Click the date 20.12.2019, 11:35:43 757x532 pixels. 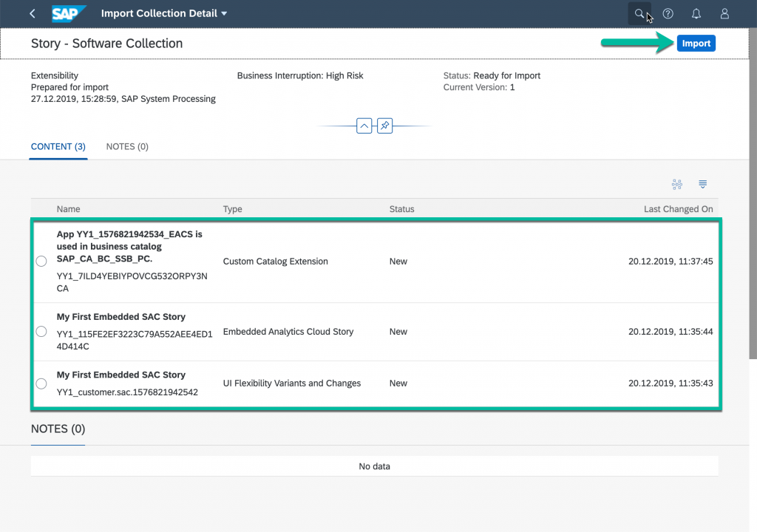(671, 383)
